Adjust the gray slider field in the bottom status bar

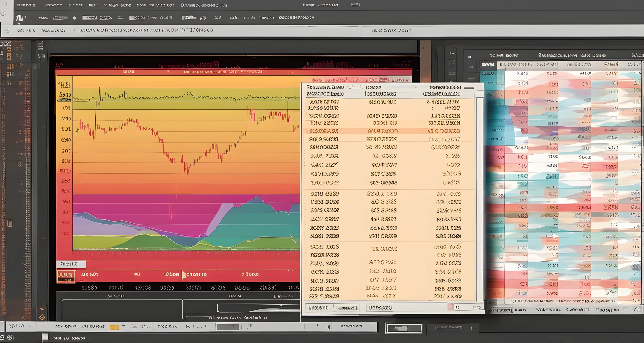click(227, 327)
